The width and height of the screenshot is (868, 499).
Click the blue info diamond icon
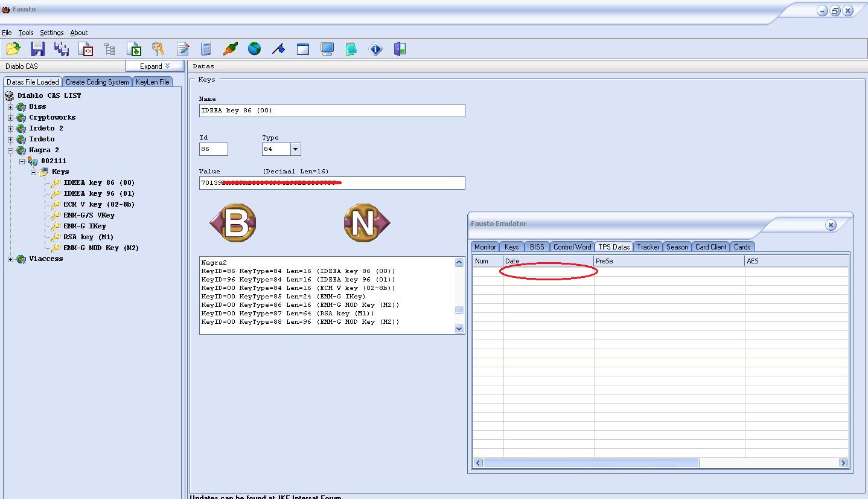[x=375, y=49]
